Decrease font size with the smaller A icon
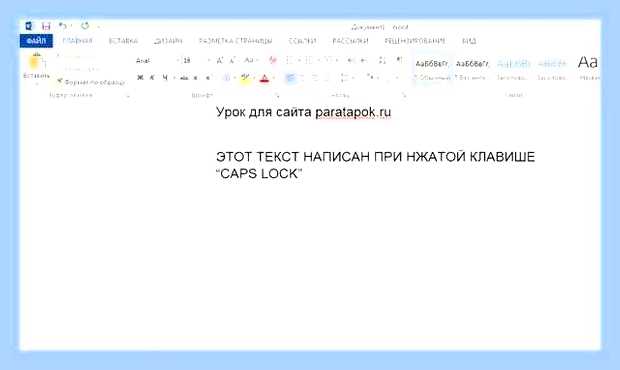 (x=233, y=60)
